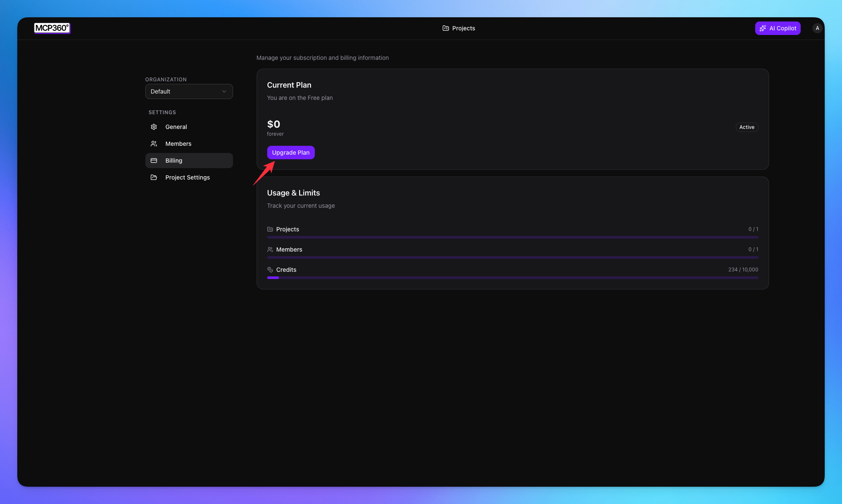The width and height of the screenshot is (842, 504).
Task: Click the Projects icon in Usage & Limits
Action: pos(270,229)
